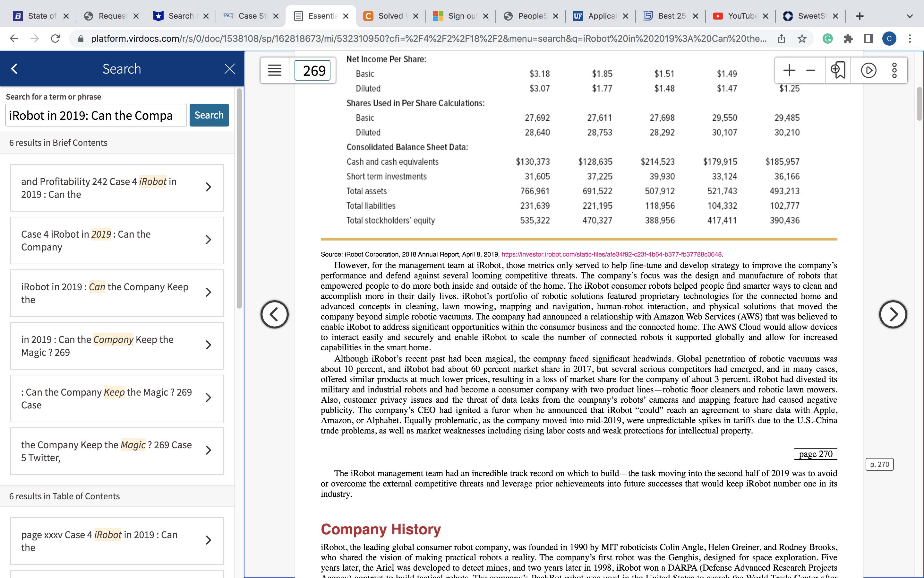
Task: Open result 'the Company Keep the Magic ? 269 Case 5 Twitter'
Action: point(117,451)
